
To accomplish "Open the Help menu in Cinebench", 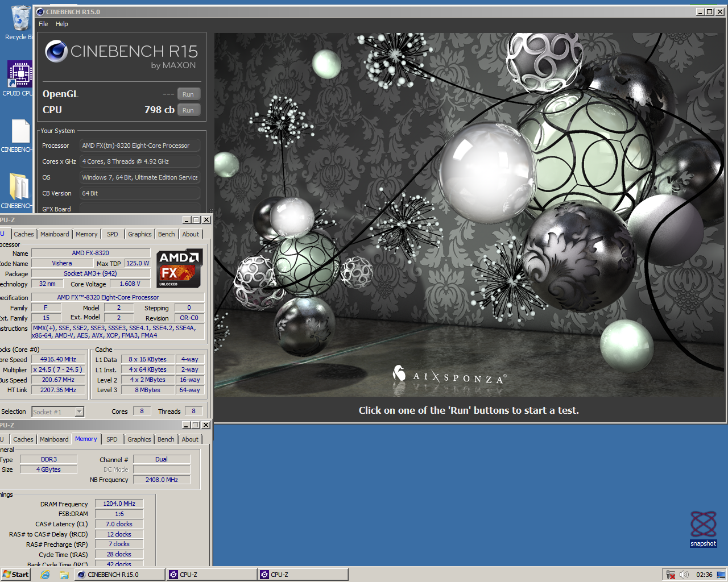I will (x=62, y=24).
